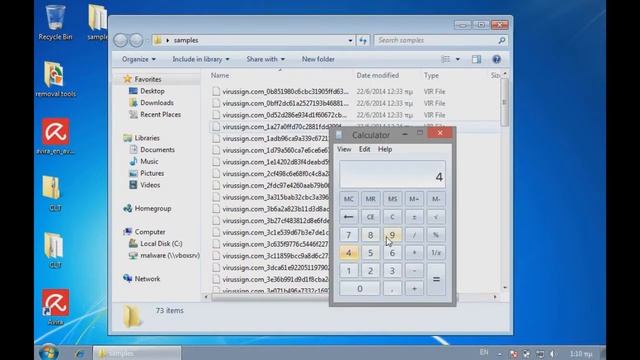
Task: Click the samples taskbar button
Action: [x=137, y=353]
